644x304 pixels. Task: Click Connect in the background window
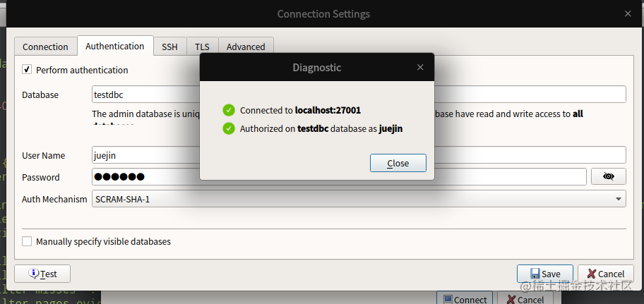tap(465, 299)
